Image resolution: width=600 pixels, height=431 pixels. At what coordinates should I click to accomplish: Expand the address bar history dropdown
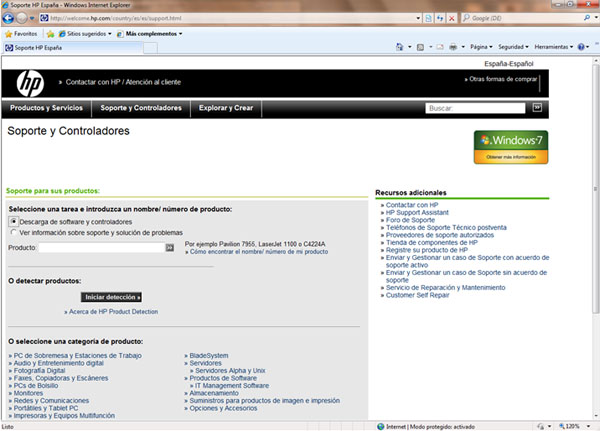coord(418,18)
